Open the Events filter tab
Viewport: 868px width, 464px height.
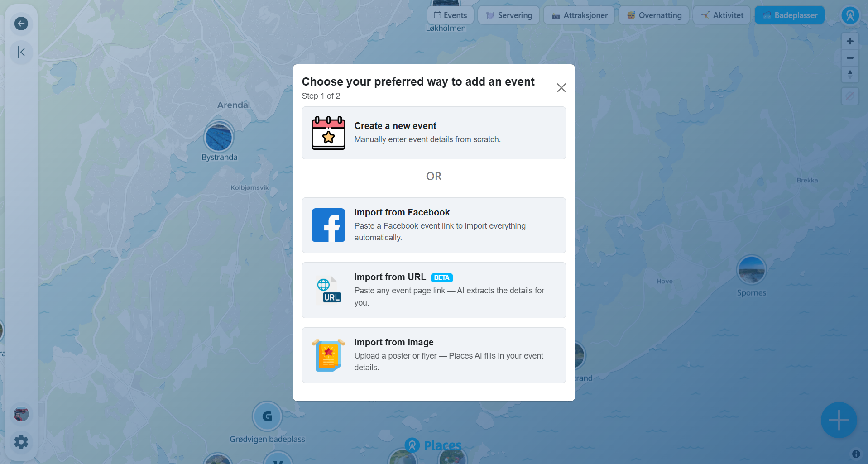pos(451,15)
